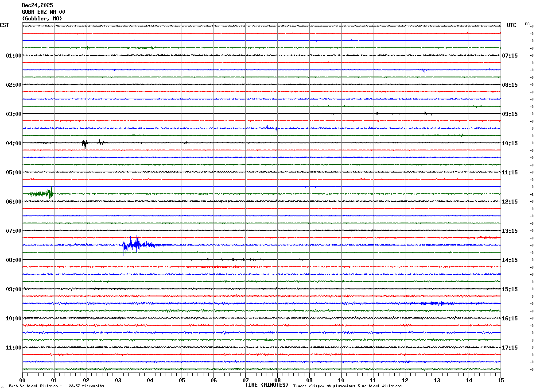Click the black seismic burst on 04:00 trace

(x=85, y=143)
